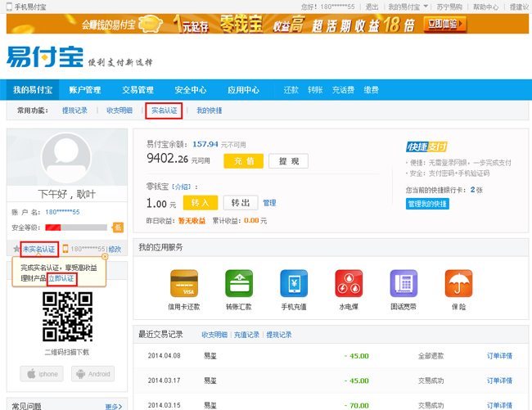The width and height of the screenshot is (532, 410).
Task: Open the 保险 insurance umbrella icon
Action: point(458,283)
